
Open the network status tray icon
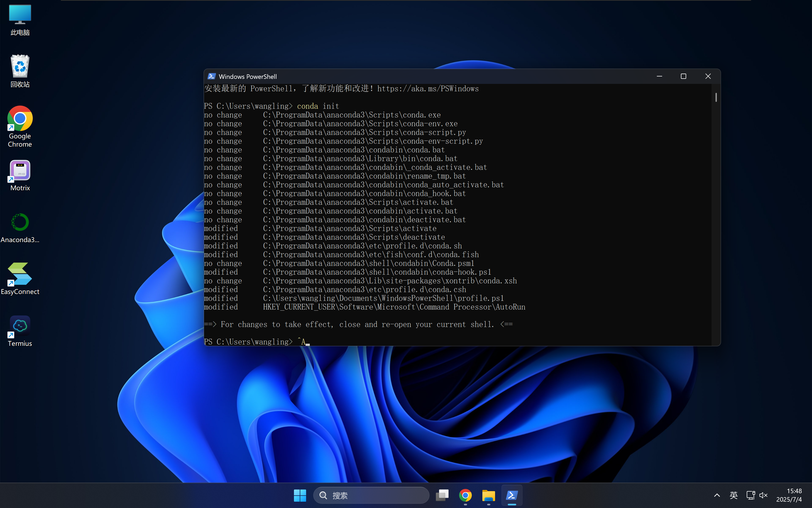point(750,495)
